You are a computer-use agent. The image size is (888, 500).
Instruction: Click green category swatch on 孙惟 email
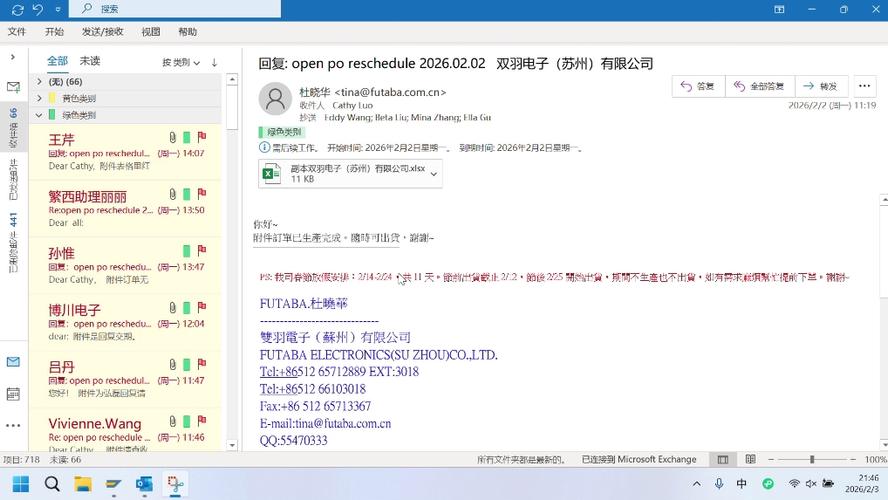[x=186, y=251]
